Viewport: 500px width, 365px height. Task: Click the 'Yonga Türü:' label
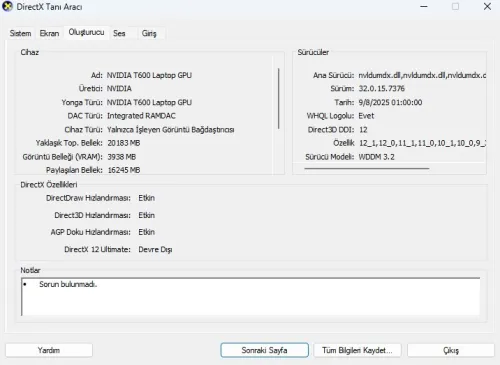(x=82, y=102)
